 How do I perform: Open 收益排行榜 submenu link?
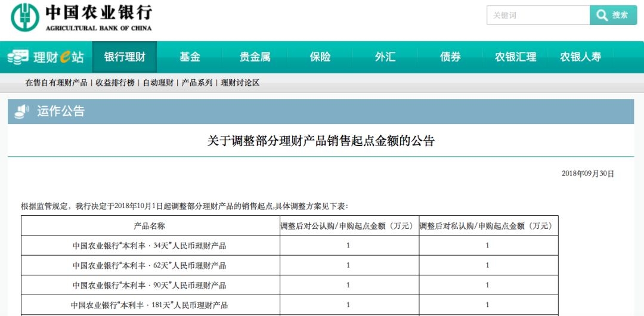115,83
